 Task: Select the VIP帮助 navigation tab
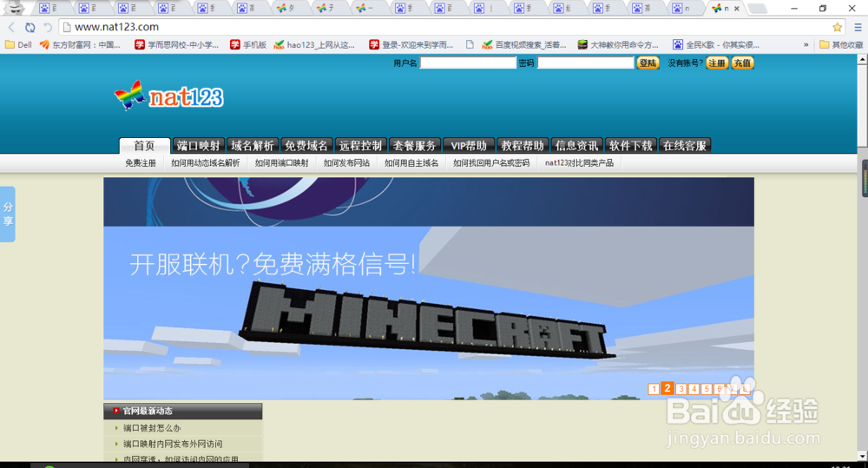pyautogui.click(x=469, y=146)
